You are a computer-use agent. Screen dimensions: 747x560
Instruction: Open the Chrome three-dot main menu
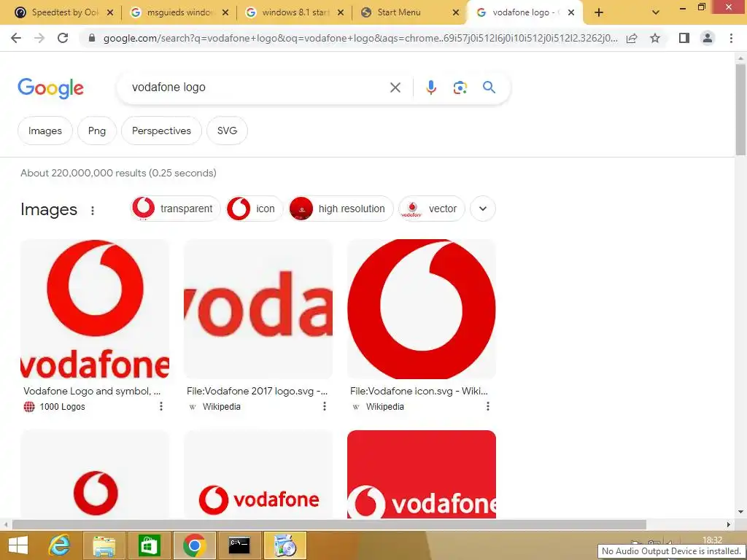pos(731,38)
